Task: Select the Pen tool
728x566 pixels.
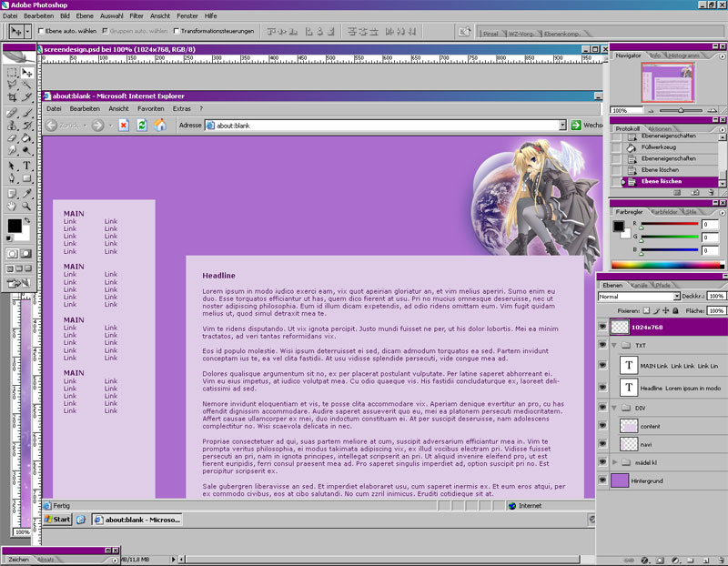Action: [x=12, y=178]
